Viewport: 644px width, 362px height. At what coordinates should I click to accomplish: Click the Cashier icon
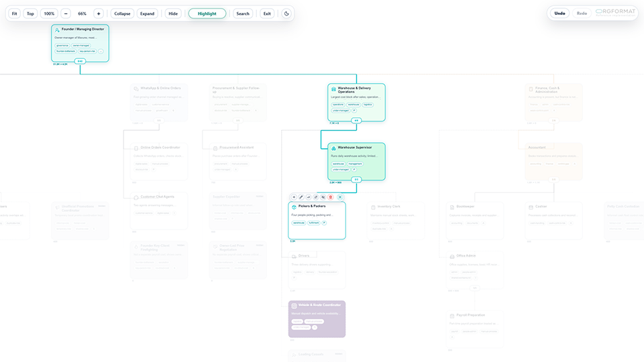(531, 207)
